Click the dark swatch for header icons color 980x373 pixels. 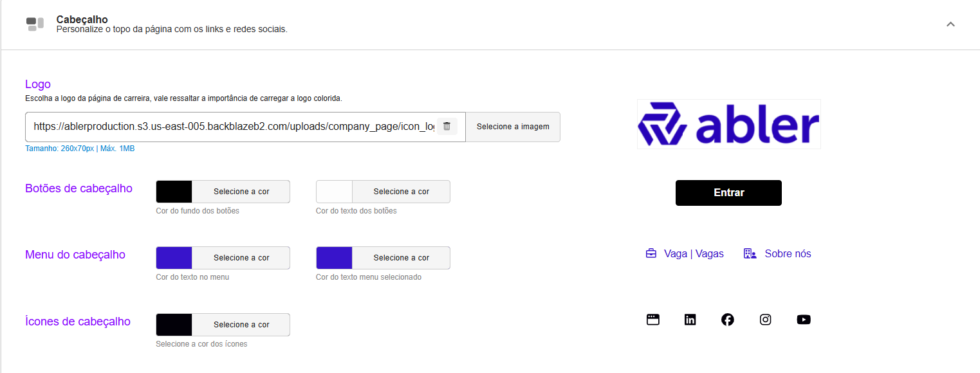click(x=174, y=325)
